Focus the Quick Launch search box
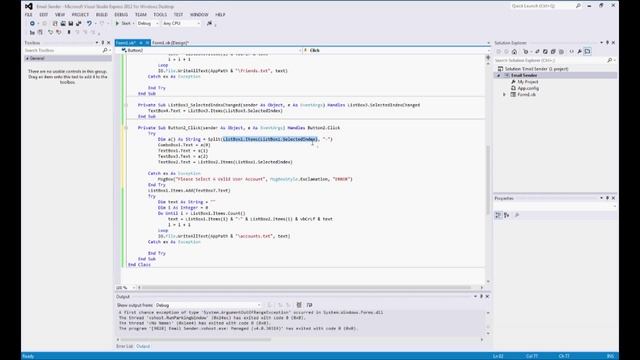640x360 pixels. point(546,6)
